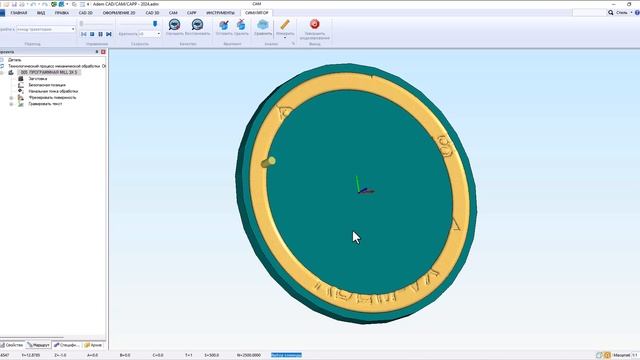640x360 pixels.
Task: Expand Фрезеровать поверхность node
Action: [11, 98]
